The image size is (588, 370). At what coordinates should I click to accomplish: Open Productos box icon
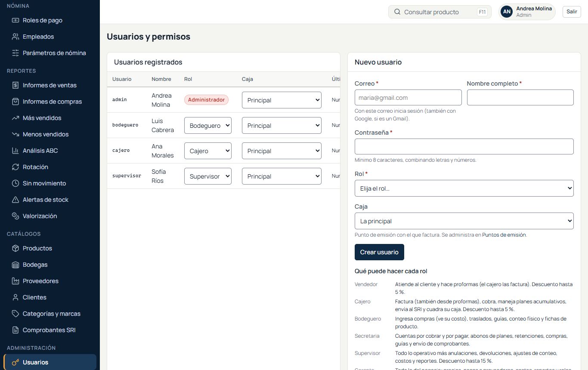(x=15, y=248)
